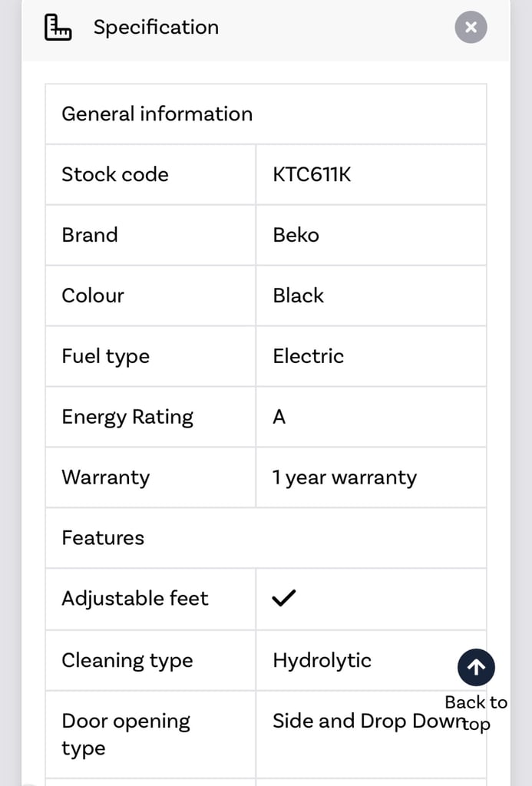
Task: Click the Adjustable feet checkmark
Action: [284, 597]
